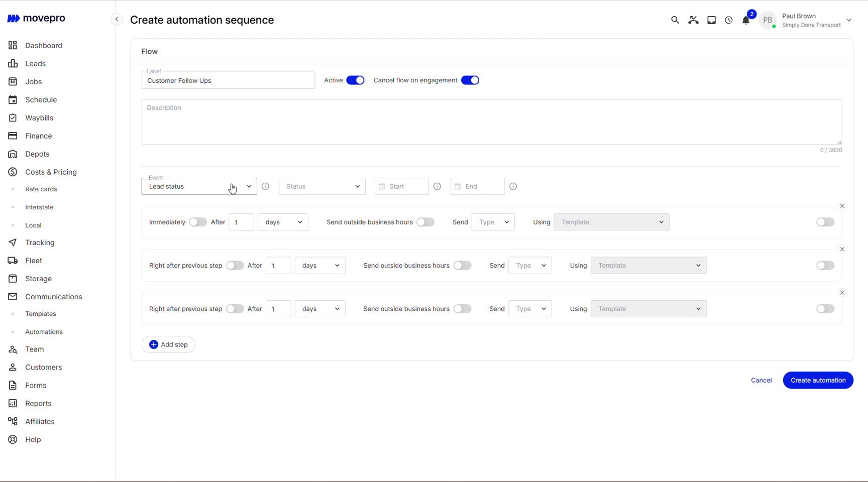Open the Status dropdown

[x=322, y=186]
